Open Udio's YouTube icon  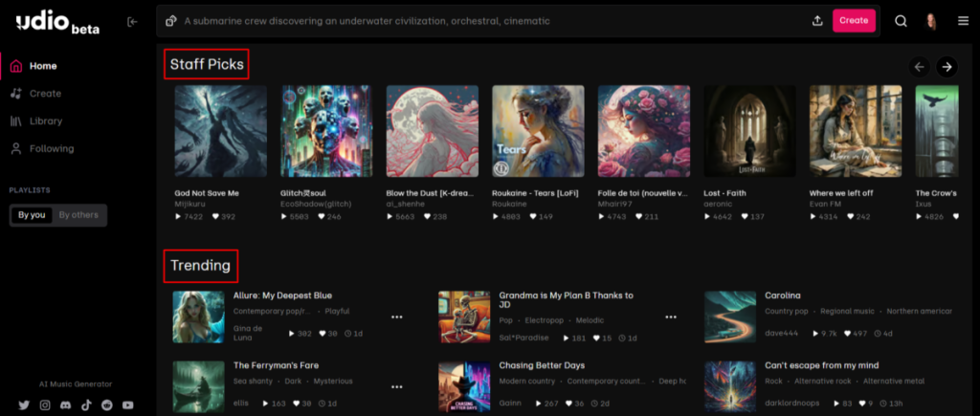128,405
